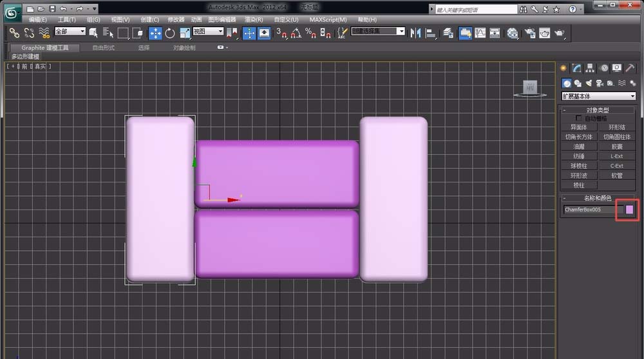Click the Redo arrow icon
The width and height of the screenshot is (644, 359).
(79, 8)
